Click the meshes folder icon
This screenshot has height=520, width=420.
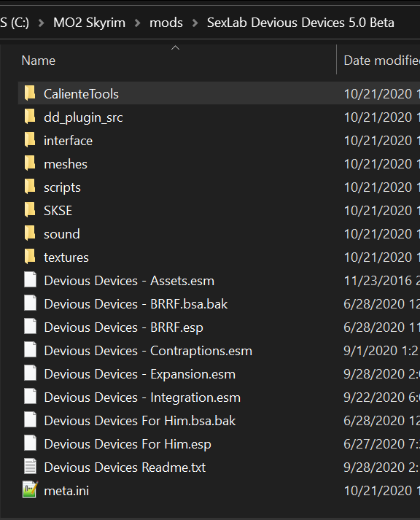(x=30, y=163)
